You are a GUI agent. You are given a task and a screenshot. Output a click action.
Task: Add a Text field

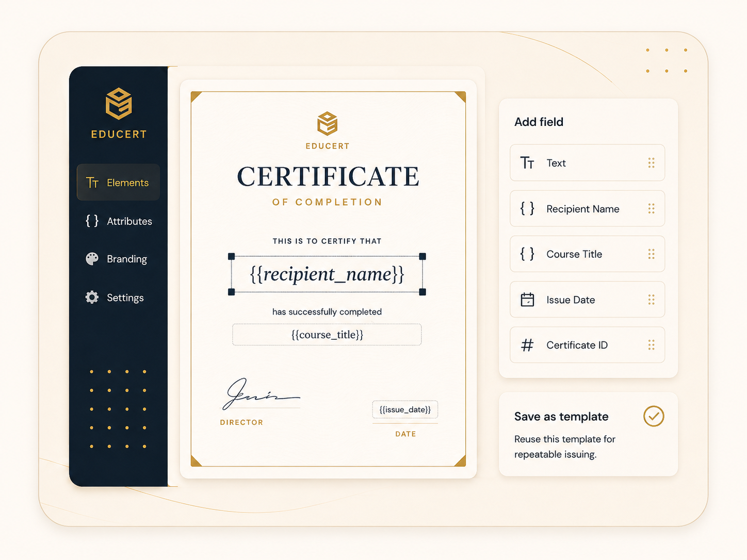click(x=587, y=162)
